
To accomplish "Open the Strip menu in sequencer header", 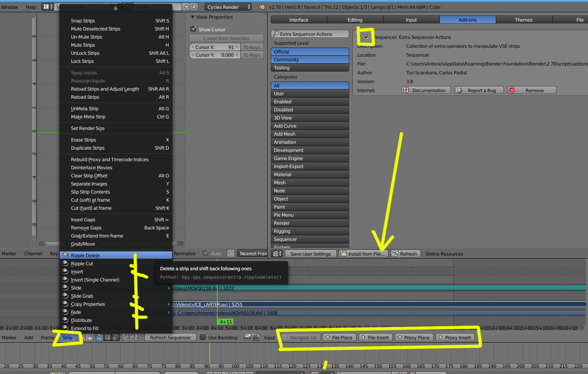I will tap(67, 337).
